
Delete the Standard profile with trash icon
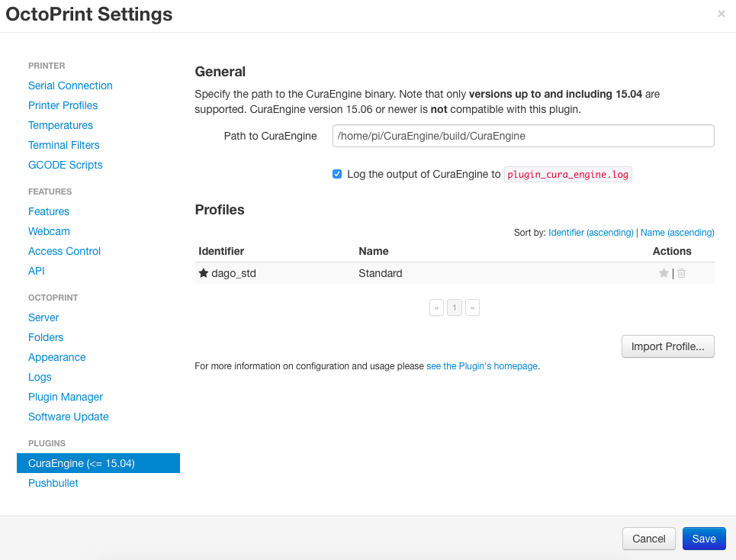pyautogui.click(x=682, y=272)
